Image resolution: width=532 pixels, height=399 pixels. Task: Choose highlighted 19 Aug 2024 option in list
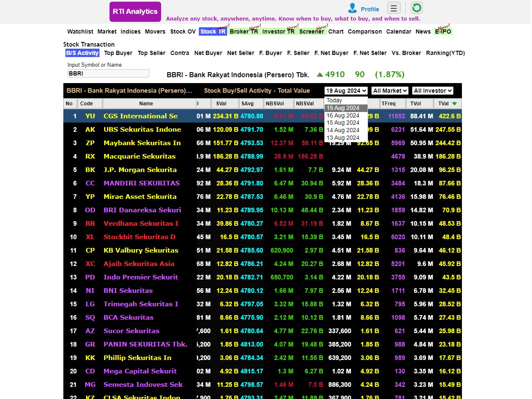346,108
